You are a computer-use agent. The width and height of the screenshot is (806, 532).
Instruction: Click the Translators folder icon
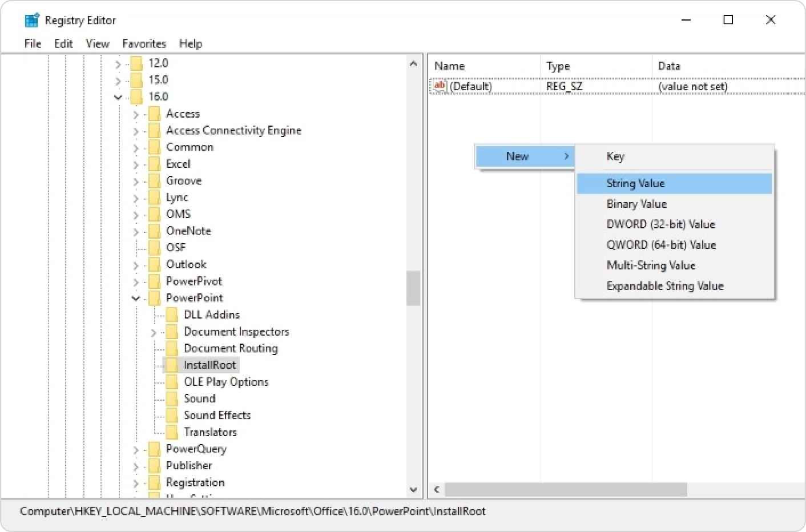[172, 432]
